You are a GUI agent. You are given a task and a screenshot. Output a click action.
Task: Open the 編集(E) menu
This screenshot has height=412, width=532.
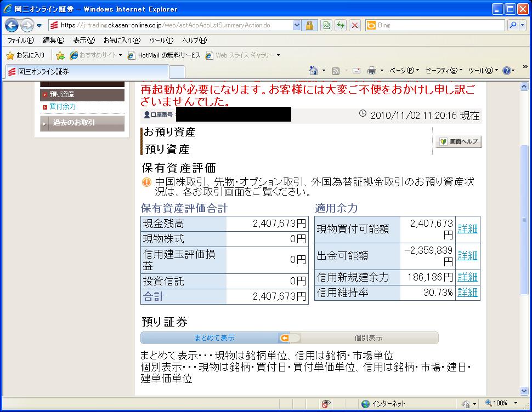tap(54, 41)
